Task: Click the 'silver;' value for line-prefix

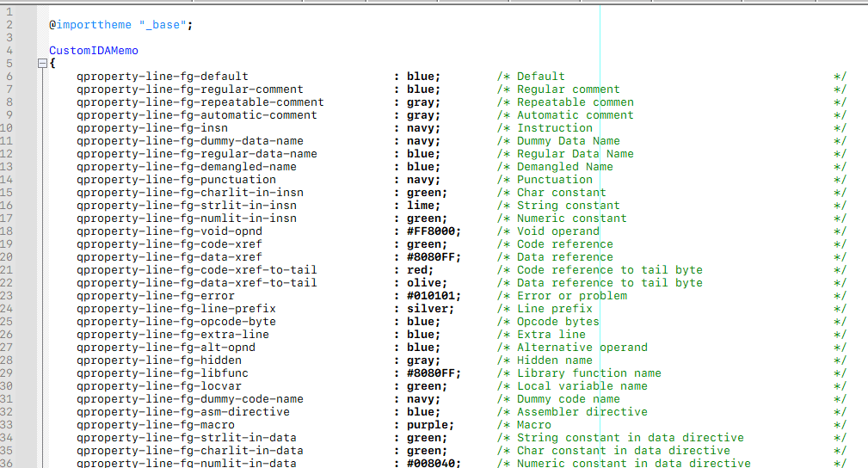Action: point(430,309)
